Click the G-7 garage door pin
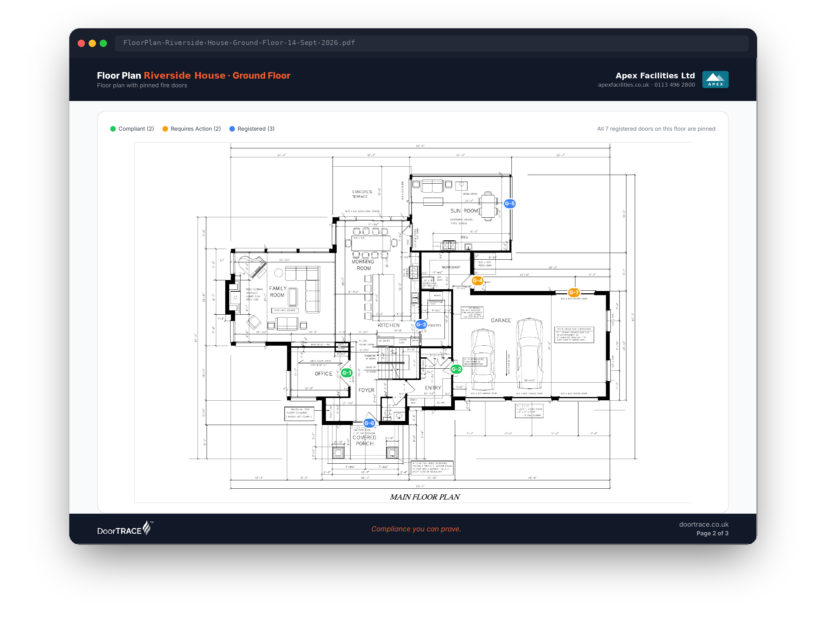 coord(574,292)
